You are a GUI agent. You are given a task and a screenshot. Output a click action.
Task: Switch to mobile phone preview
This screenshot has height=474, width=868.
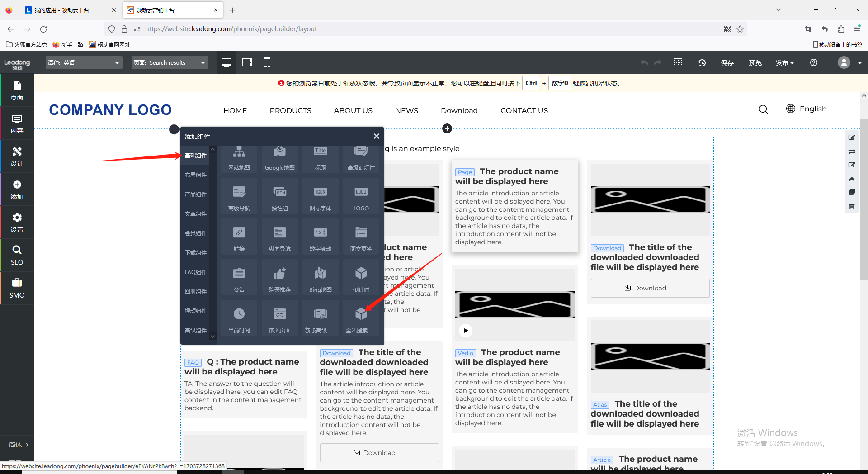267,63
